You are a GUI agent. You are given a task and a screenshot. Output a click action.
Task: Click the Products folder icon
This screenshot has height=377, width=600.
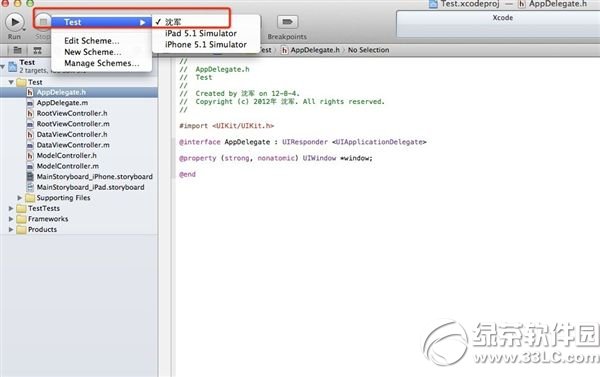21,230
